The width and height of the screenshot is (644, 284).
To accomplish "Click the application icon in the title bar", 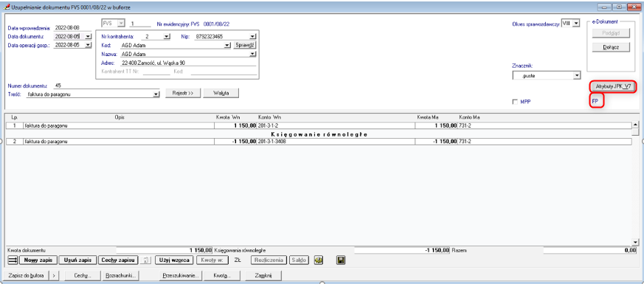I will pyautogui.click(x=6, y=7).
